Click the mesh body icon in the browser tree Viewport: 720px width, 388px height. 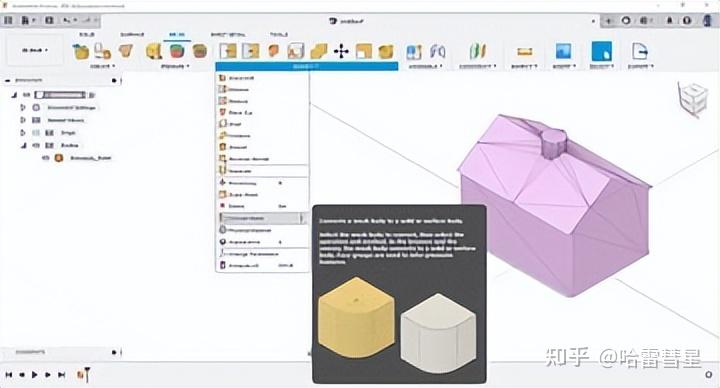pyautogui.click(x=58, y=158)
